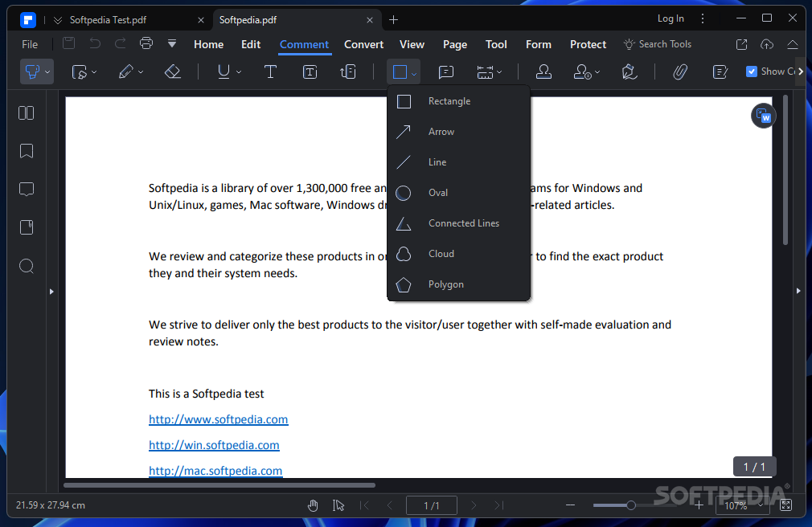Follow the http://win.softpedia.com link
Viewport: 812px width, 527px height.
[x=214, y=445]
